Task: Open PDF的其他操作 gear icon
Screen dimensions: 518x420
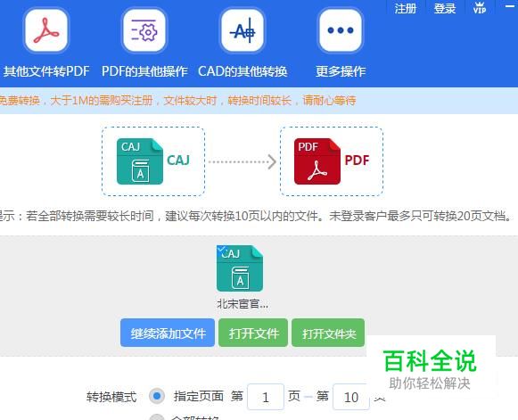Action: (144, 30)
